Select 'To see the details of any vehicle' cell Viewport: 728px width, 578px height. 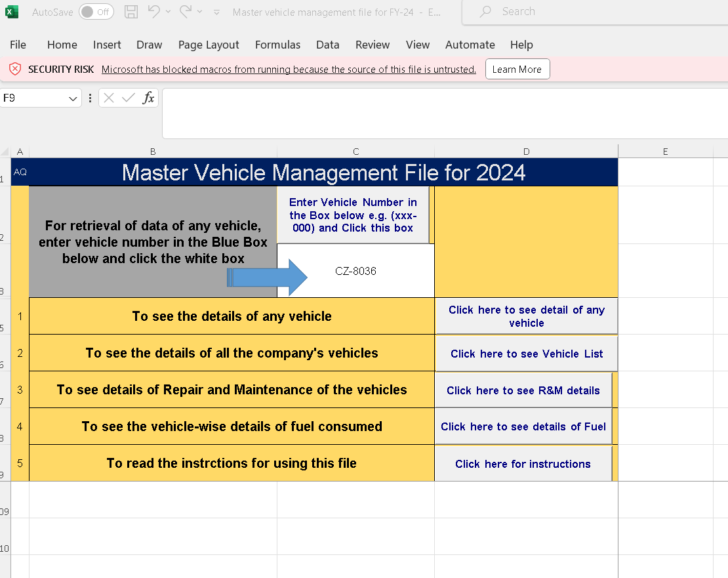(x=232, y=316)
